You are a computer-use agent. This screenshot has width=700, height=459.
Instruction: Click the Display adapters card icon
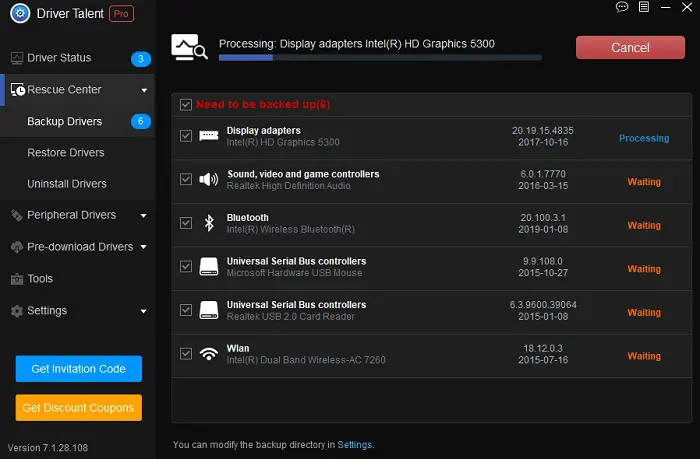click(208, 135)
